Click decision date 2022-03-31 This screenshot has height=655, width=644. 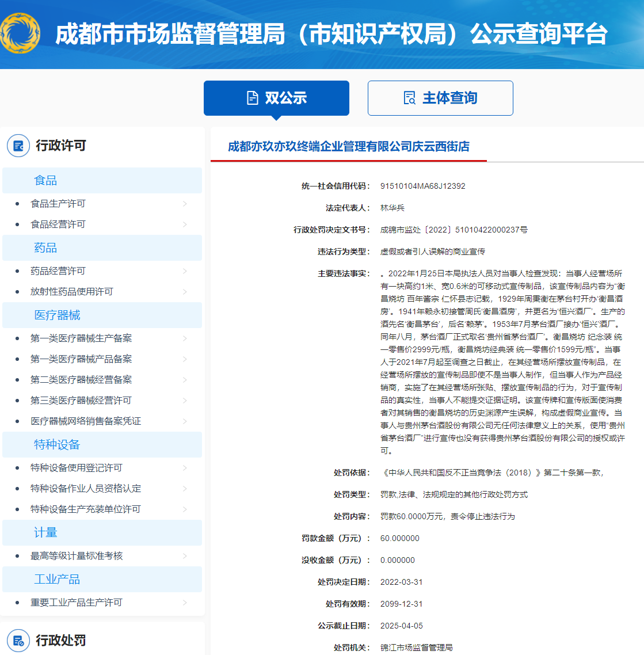[x=401, y=582]
